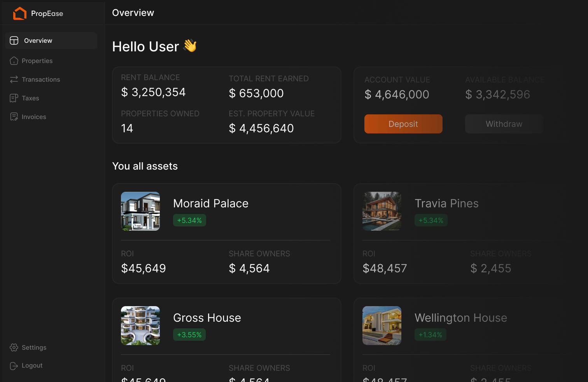The height and width of the screenshot is (382, 588).
Task: Click the Moraid Palace property thumbnail
Action: pyautogui.click(x=140, y=211)
